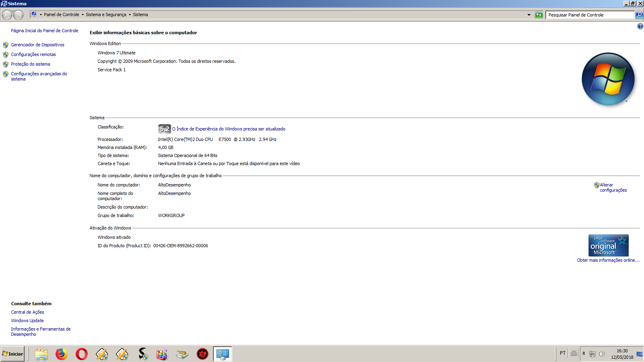Click Product ID 00426-OEM-8992662-00006

click(180, 246)
